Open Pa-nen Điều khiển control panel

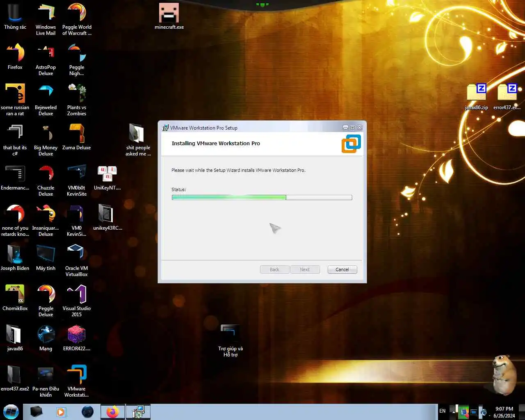click(x=46, y=381)
